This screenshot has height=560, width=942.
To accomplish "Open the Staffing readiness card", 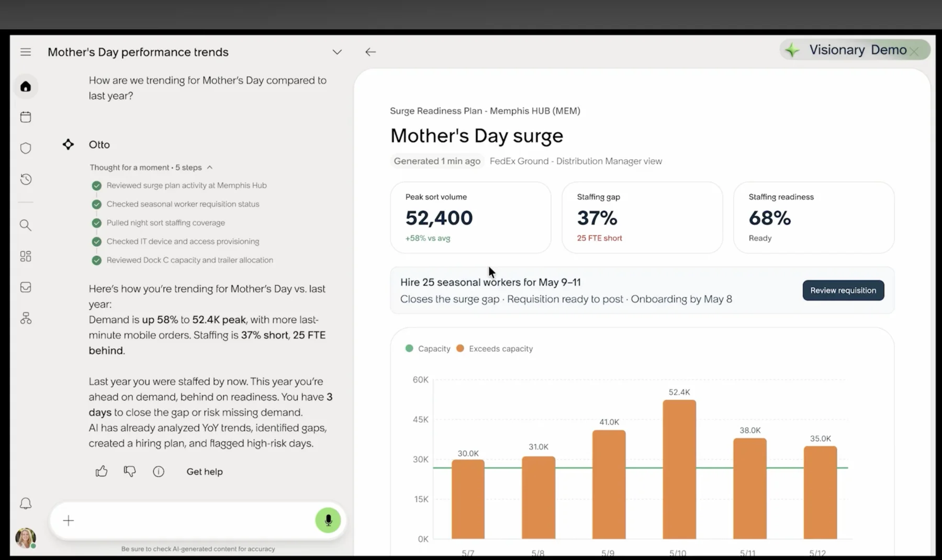I will point(814,218).
